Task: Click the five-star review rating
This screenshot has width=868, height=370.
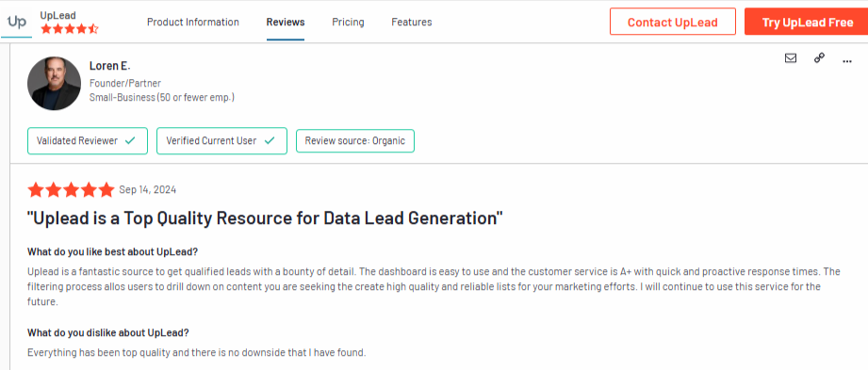Action: pyautogui.click(x=71, y=190)
